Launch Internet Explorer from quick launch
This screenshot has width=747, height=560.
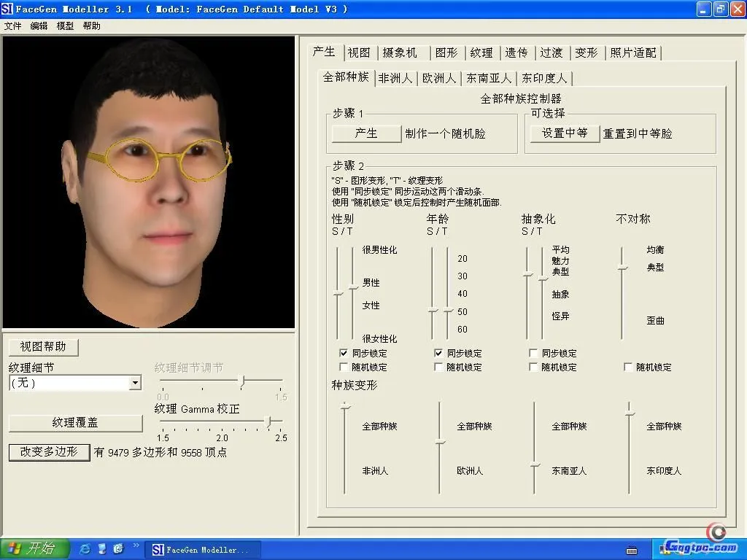[86, 549]
